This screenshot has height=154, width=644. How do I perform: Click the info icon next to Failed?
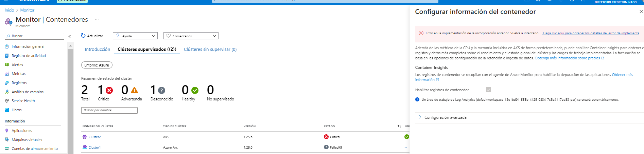[x=341, y=148]
